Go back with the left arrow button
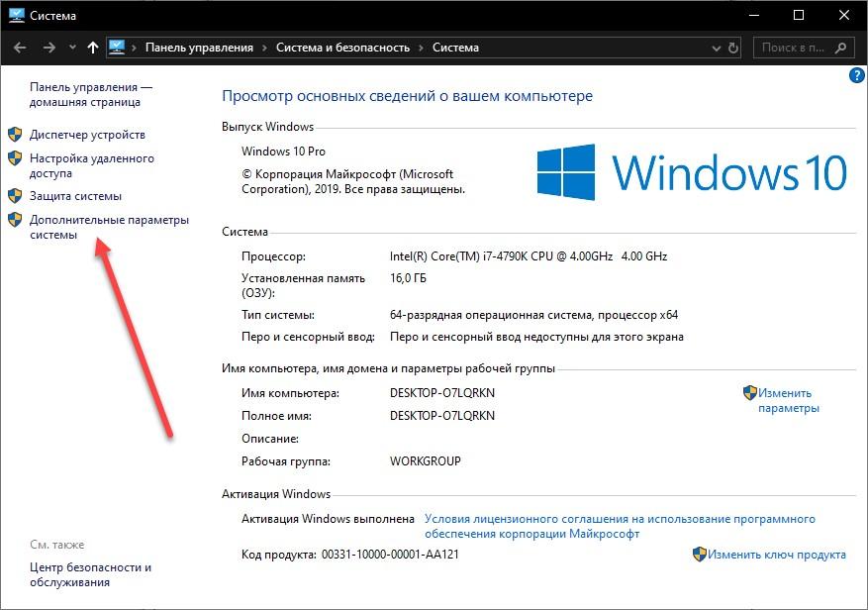This screenshot has width=868, height=610. pyautogui.click(x=20, y=48)
